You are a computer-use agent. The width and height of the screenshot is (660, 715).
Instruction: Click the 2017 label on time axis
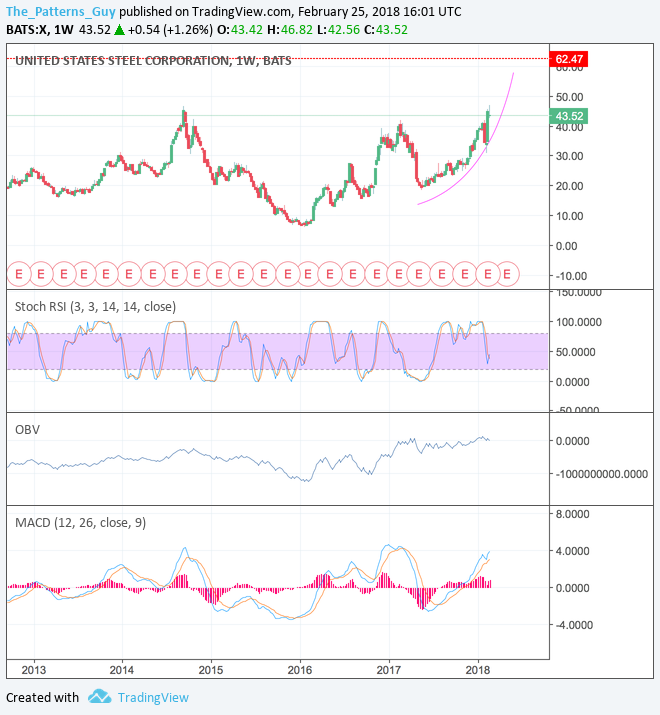pyautogui.click(x=389, y=670)
